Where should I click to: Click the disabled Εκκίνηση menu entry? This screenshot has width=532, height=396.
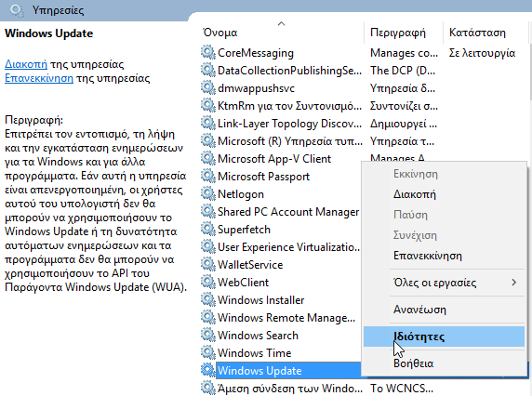(x=416, y=174)
